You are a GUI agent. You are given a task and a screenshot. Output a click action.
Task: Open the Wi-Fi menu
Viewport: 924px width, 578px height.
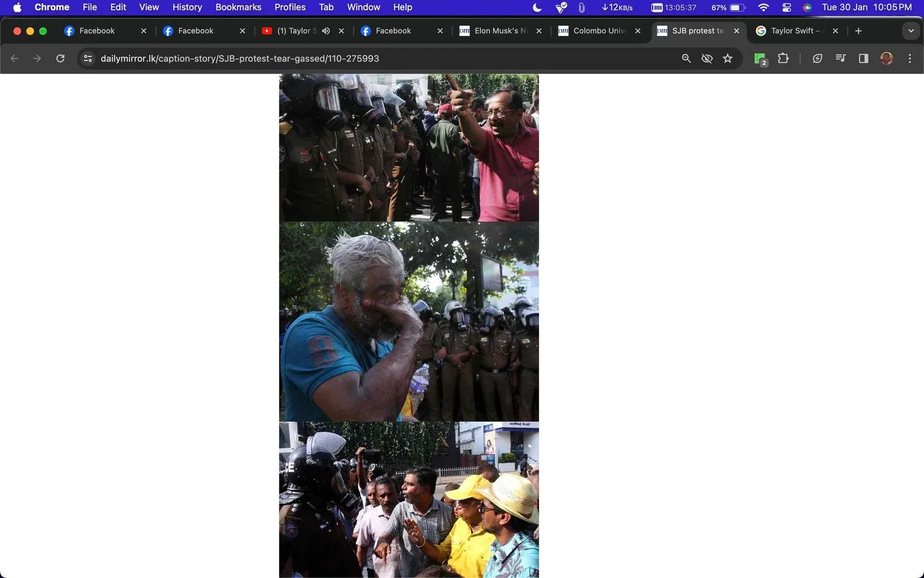[x=763, y=7]
